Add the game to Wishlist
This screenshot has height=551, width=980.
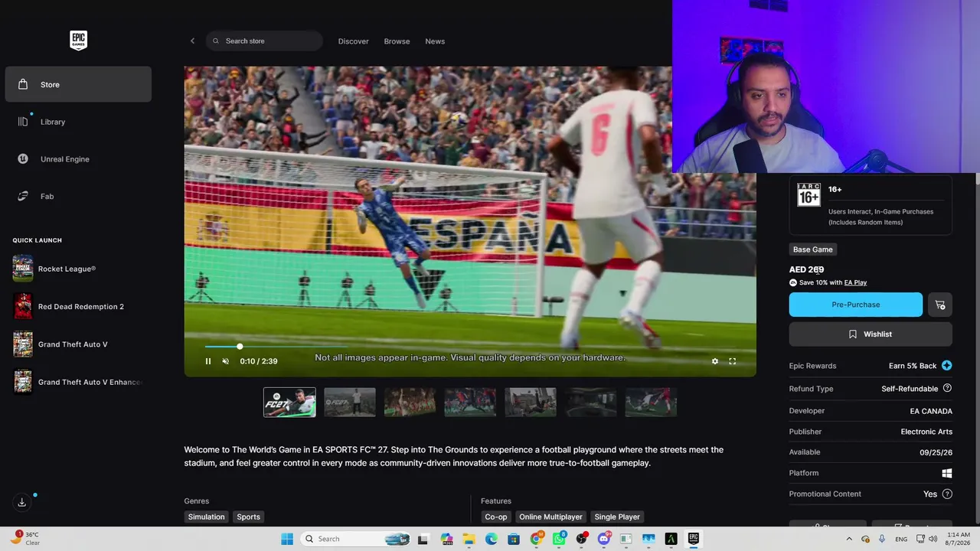[x=871, y=334]
